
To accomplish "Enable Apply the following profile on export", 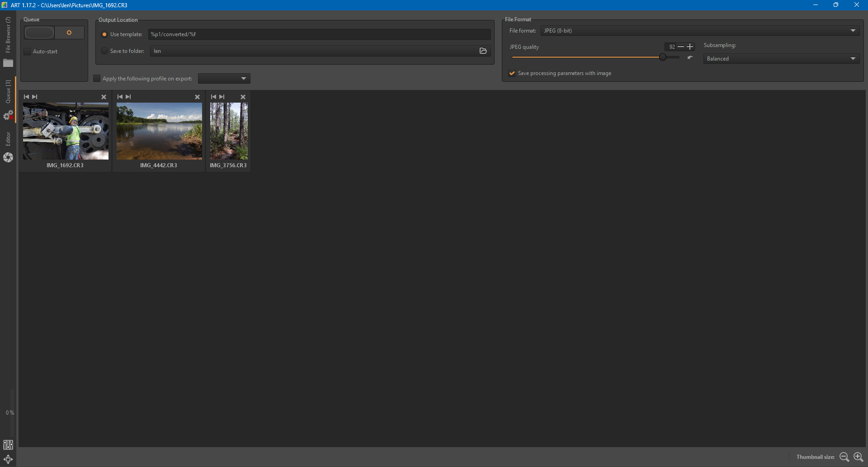I will 97,79.
